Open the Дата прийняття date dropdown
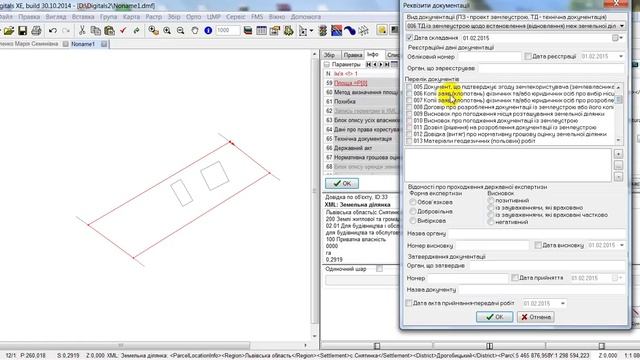Image resolution: width=640 pixels, height=360 pixels. point(618,278)
